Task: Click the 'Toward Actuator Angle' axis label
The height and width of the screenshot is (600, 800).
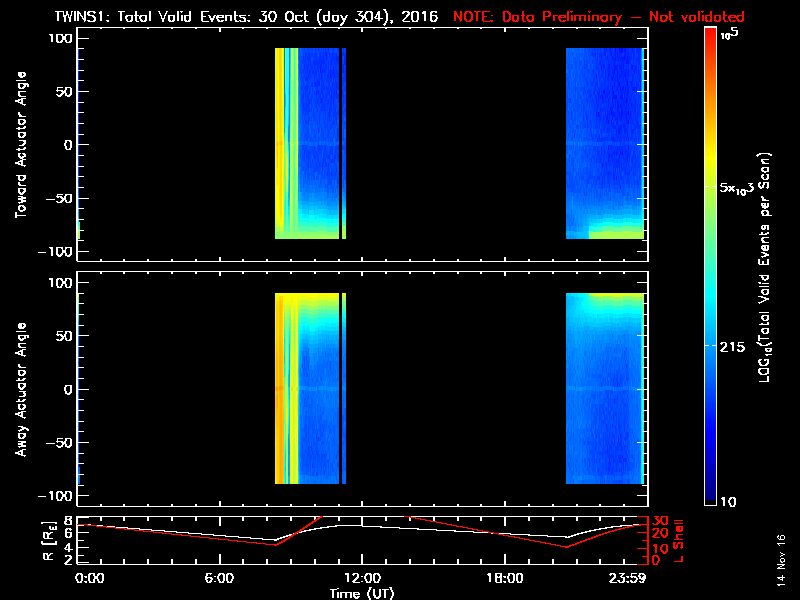Action: [x=20, y=144]
